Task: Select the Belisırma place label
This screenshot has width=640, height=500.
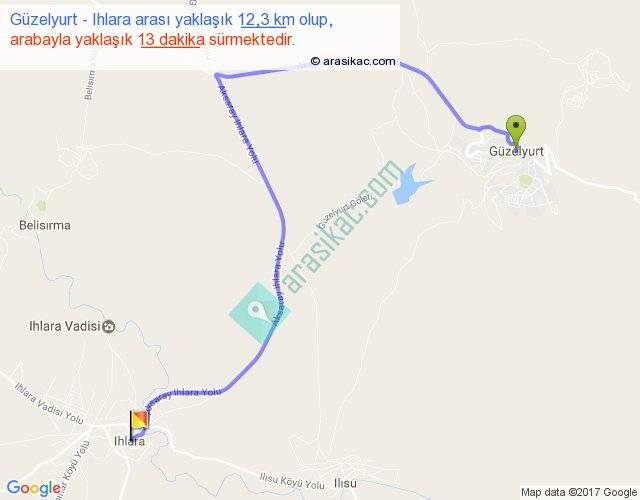Action: pyautogui.click(x=45, y=225)
